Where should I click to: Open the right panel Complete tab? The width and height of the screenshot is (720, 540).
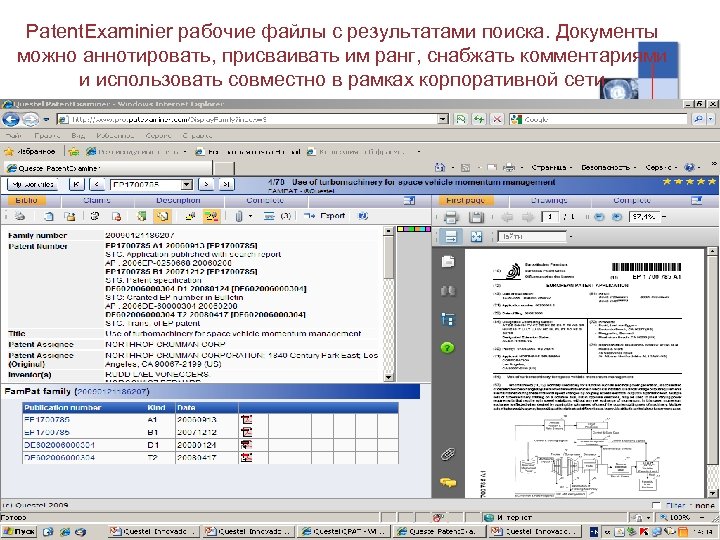pyautogui.click(x=632, y=201)
